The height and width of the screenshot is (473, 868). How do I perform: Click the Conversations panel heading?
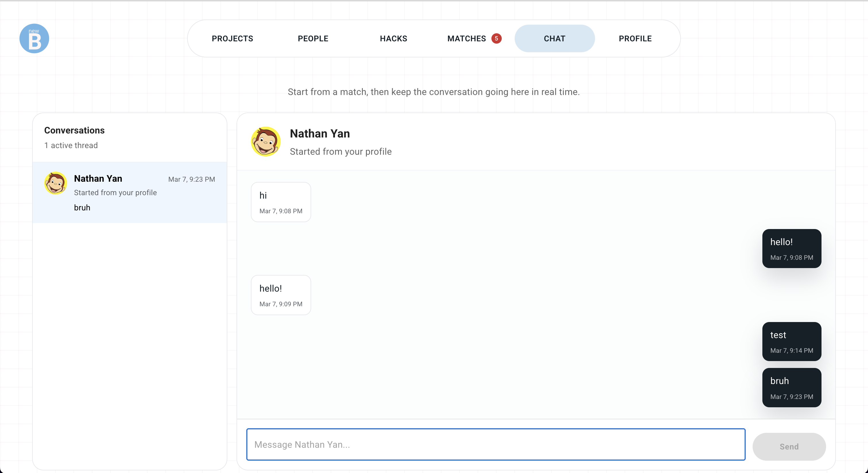point(74,130)
